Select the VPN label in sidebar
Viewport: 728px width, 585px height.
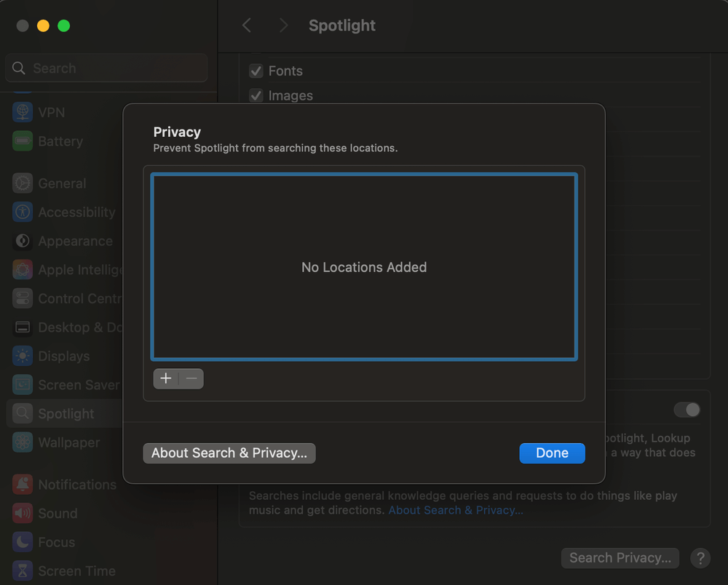tap(52, 112)
